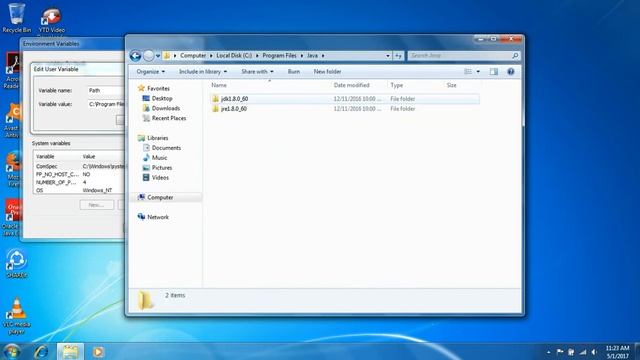
Task: Click New... button under System variables
Action: [97, 205]
